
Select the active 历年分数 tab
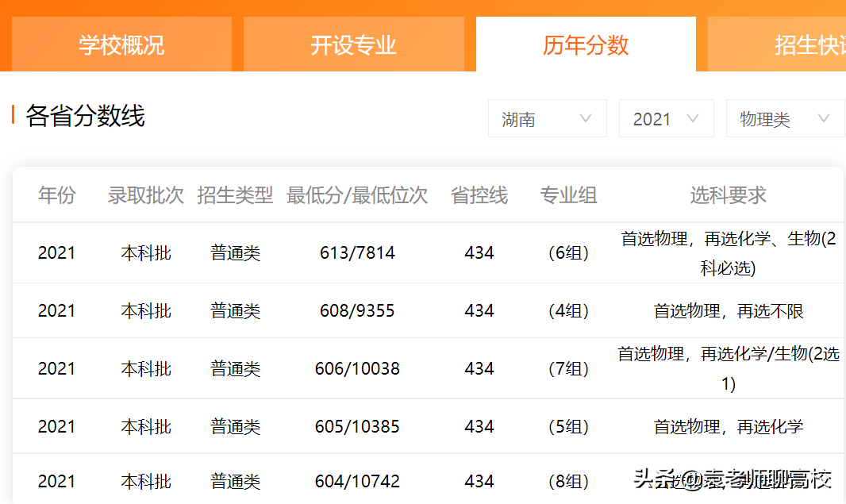click(x=586, y=45)
